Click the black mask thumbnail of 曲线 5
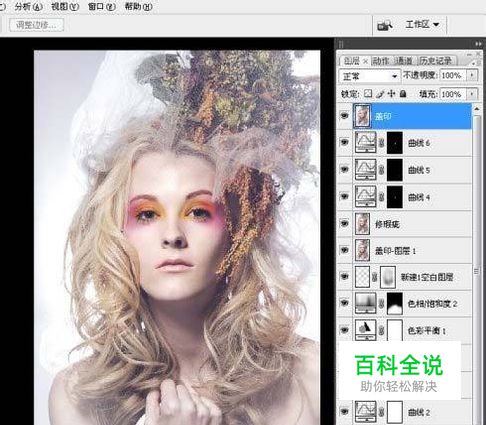486x425 pixels. coord(394,170)
